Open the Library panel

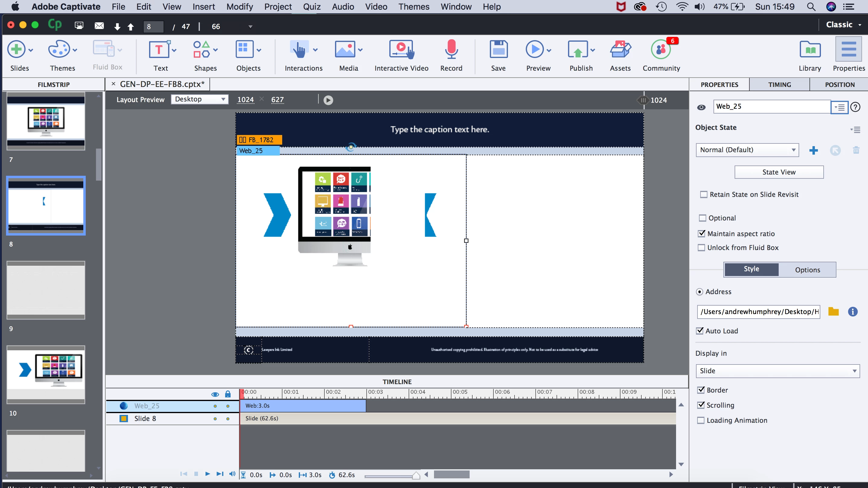point(810,50)
